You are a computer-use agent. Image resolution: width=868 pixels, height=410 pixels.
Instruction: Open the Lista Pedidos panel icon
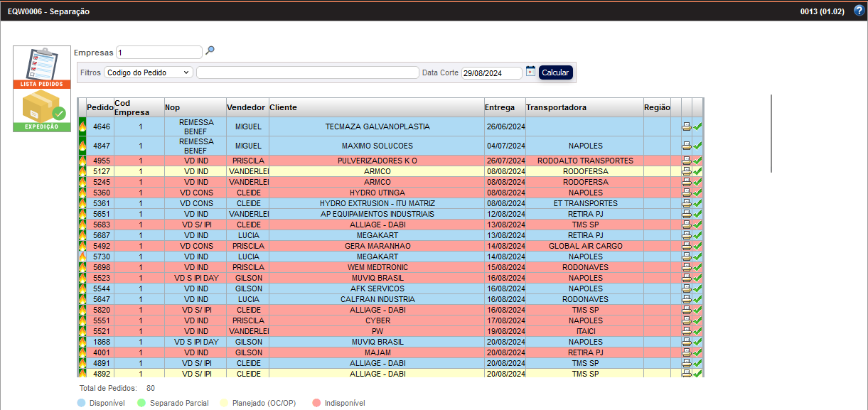click(42, 68)
